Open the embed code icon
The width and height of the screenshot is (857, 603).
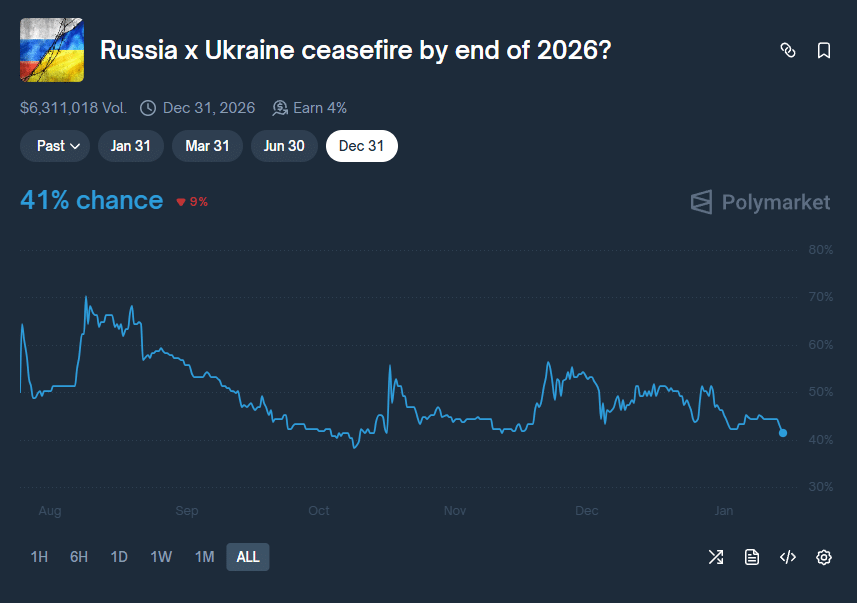coord(788,557)
